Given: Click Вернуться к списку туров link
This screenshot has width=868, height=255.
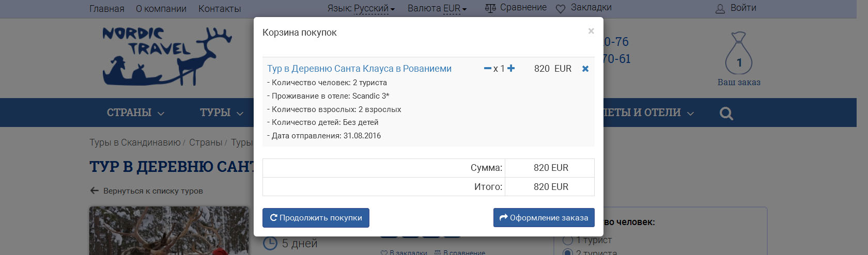Looking at the screenshot, I should point(153,191).
